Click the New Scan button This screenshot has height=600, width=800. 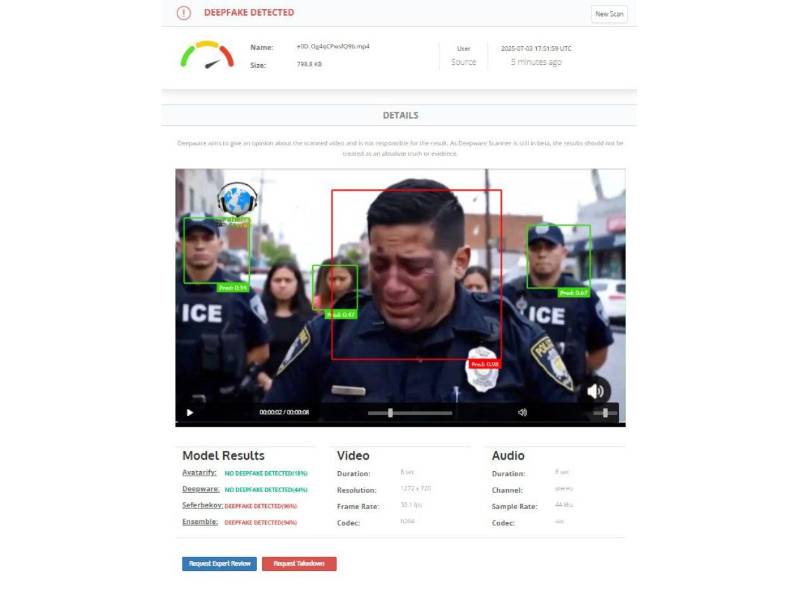(x=609, y=14)
